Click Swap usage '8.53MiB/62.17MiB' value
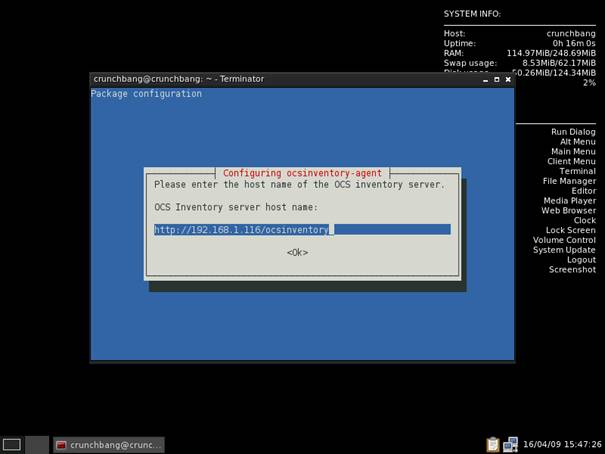The height and width of the screenshot is (454, 605). (x=559, y=63)
